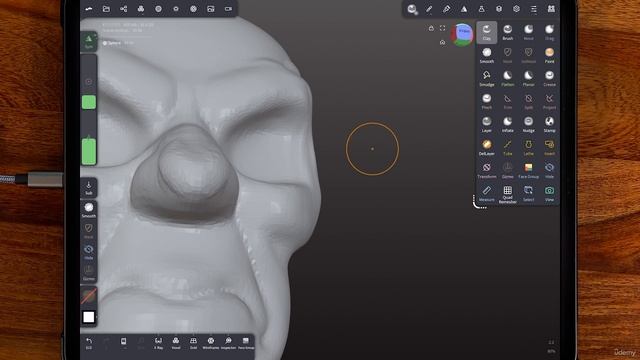Select the DelLayer tool
Viewport: 640px width, 360px height.
[x=487, y=147]
